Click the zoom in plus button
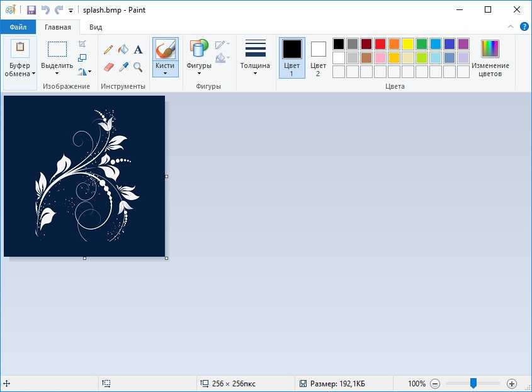The image size is (532, 392). click(512, 383)
